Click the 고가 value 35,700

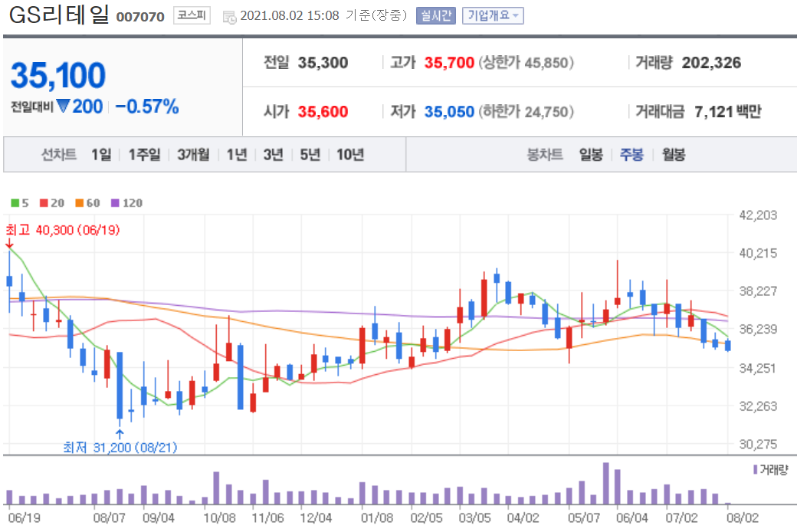pyautogui.click(x=449, y=63)
